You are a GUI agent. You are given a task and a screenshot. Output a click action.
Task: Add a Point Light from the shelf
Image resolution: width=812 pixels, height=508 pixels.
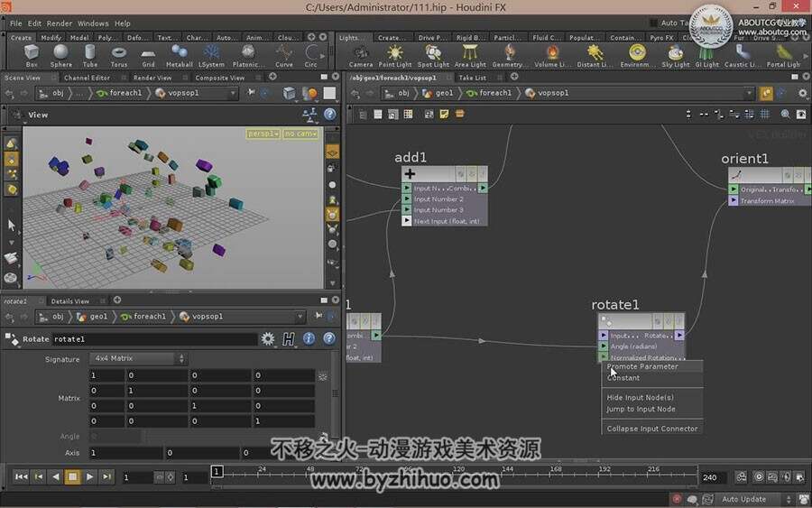click(x=395, y=56)
